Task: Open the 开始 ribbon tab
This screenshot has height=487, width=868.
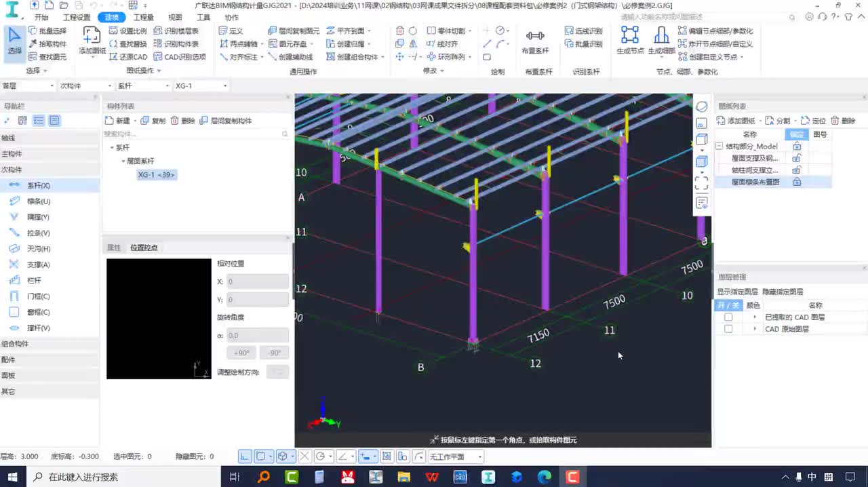Action: pyautogui.click(x=41, y=18)
